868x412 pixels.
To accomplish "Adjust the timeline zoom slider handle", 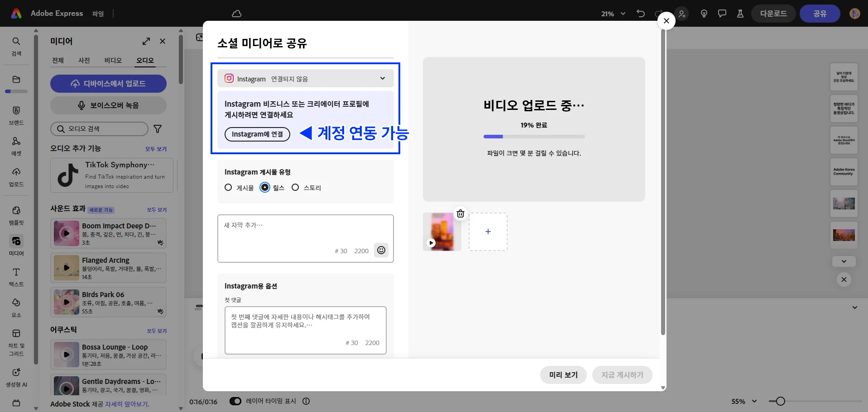I will [780, 401].
